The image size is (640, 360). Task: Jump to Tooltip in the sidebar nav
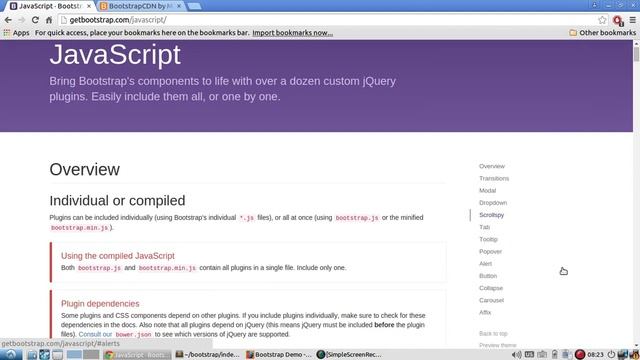[x=488, y=240]
